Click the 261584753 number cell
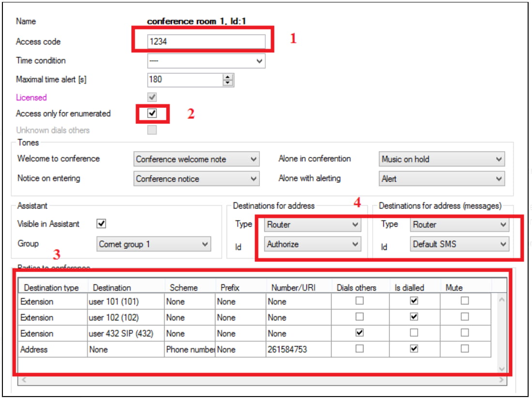Image resolution: width=532 pixels, height=398 pixels. (299, 349)
